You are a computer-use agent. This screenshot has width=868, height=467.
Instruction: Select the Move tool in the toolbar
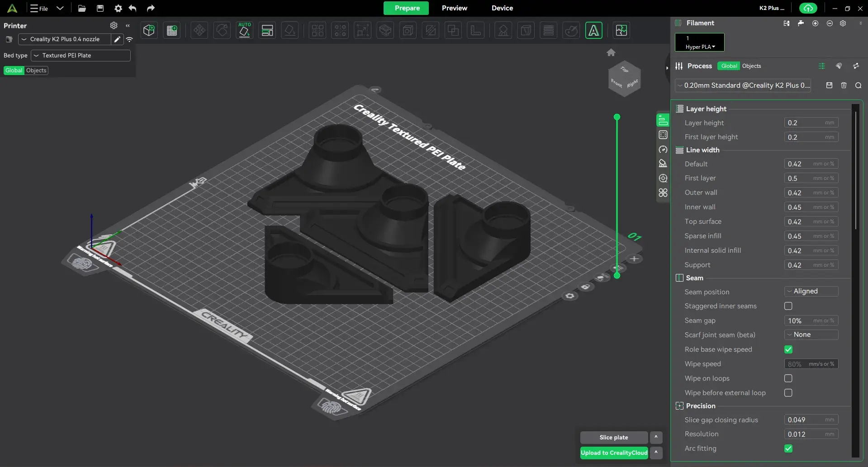click(x=199, y=30)
